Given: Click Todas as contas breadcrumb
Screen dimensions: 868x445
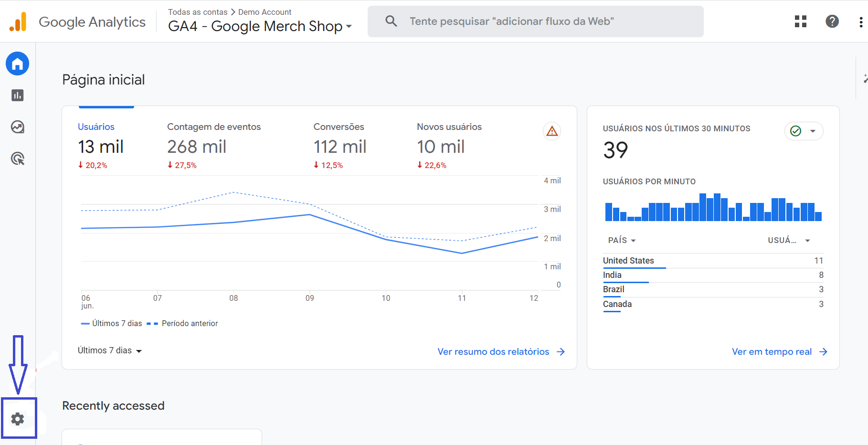Looking at the screenshot, I should (198, 12).
